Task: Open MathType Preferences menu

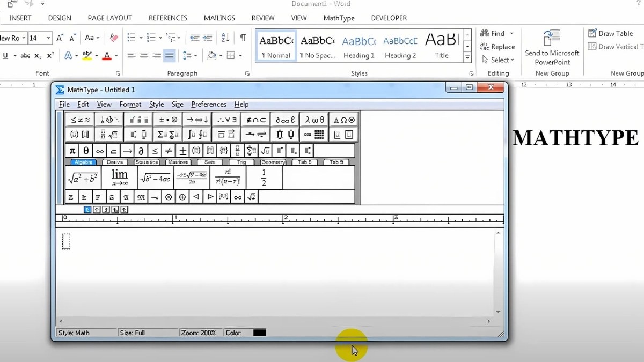Action: pyautogui.click(x=209, y=105)
